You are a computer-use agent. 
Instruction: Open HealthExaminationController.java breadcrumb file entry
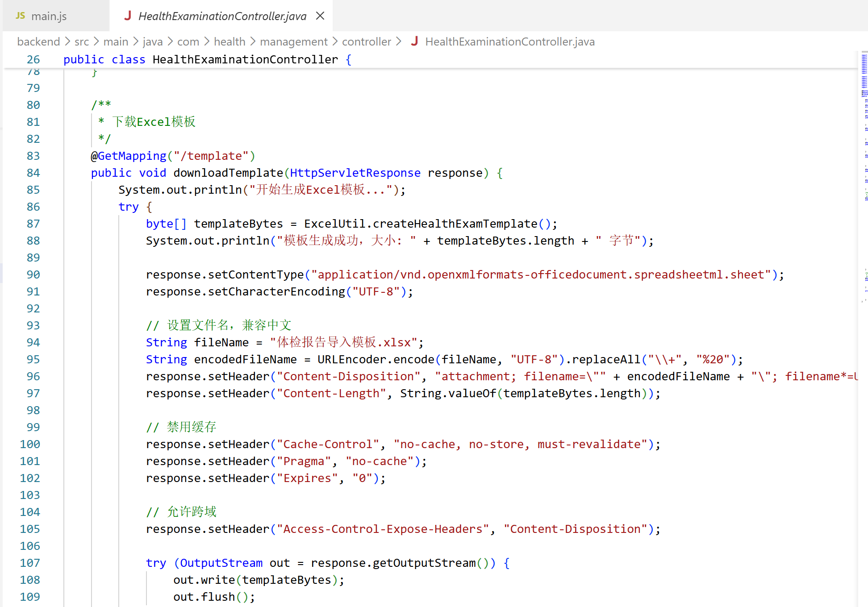point(509,42)
